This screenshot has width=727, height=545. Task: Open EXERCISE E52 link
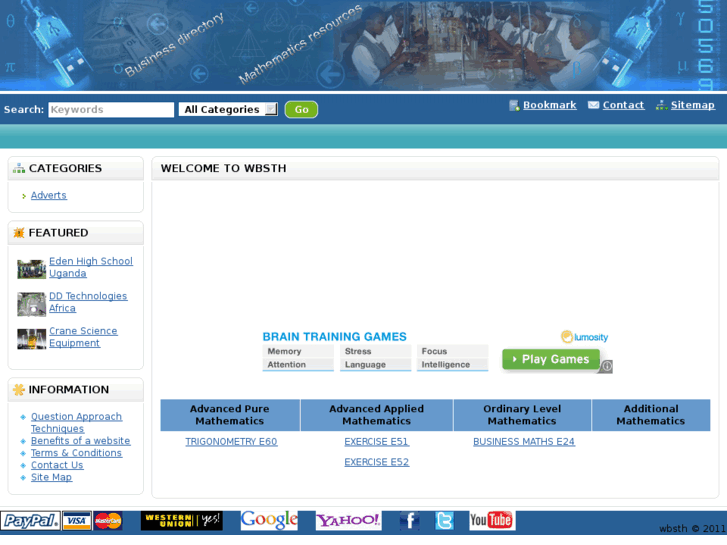376,462
